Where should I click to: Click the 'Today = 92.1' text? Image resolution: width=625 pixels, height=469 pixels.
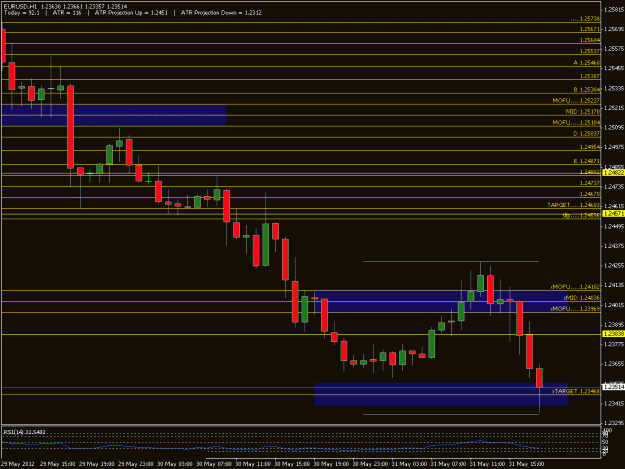22,13
